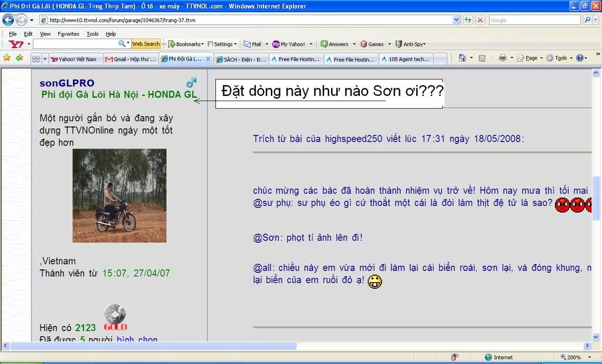Switch to the SÁCH - Điện tab

(x=241, y=59)
